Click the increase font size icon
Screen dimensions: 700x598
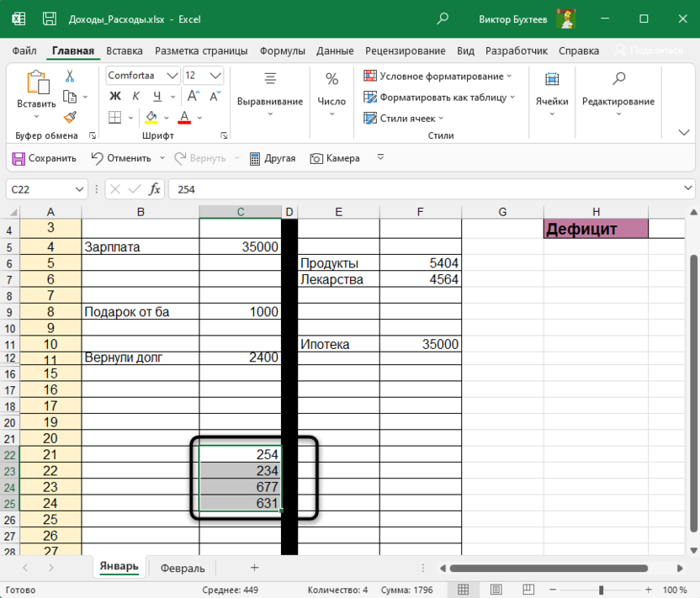pos(193,97)
